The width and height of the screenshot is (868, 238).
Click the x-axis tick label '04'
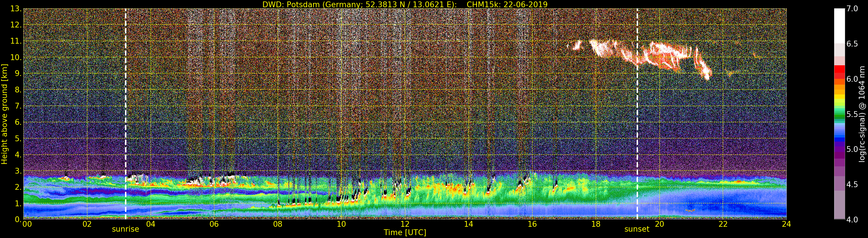click(x=151, y=224)
